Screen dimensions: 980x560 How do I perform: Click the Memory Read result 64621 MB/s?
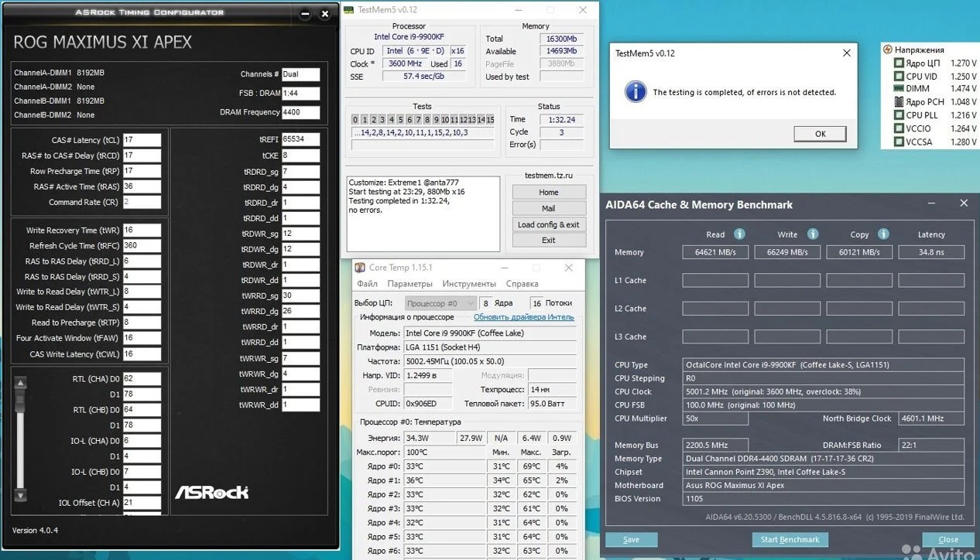(715, 252)
